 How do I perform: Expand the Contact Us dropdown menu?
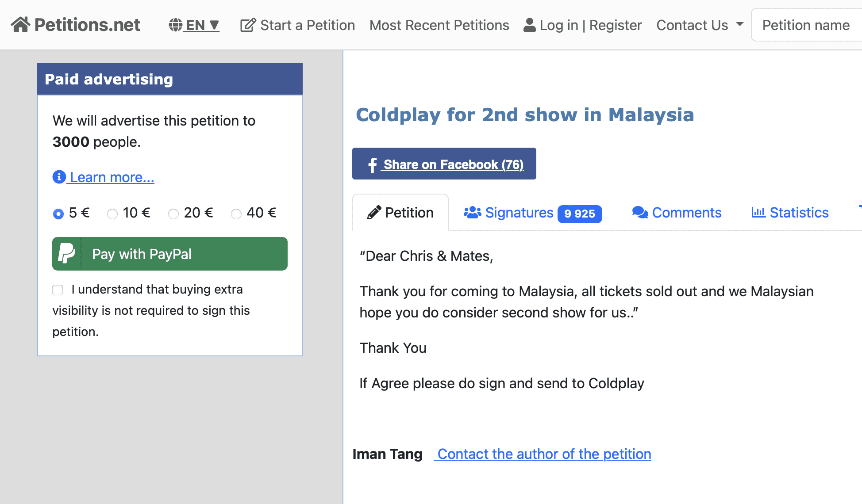[x=699, y=25]
